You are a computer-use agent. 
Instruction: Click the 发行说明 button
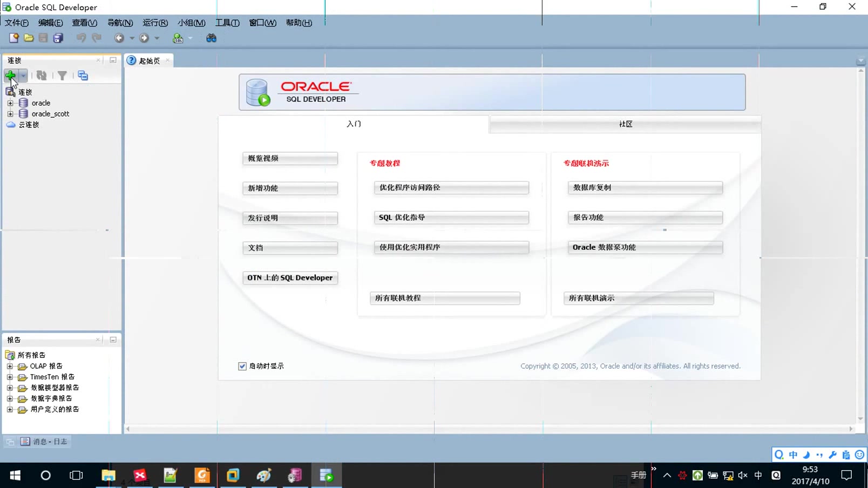pyautogui.click(x=290, y=218)
